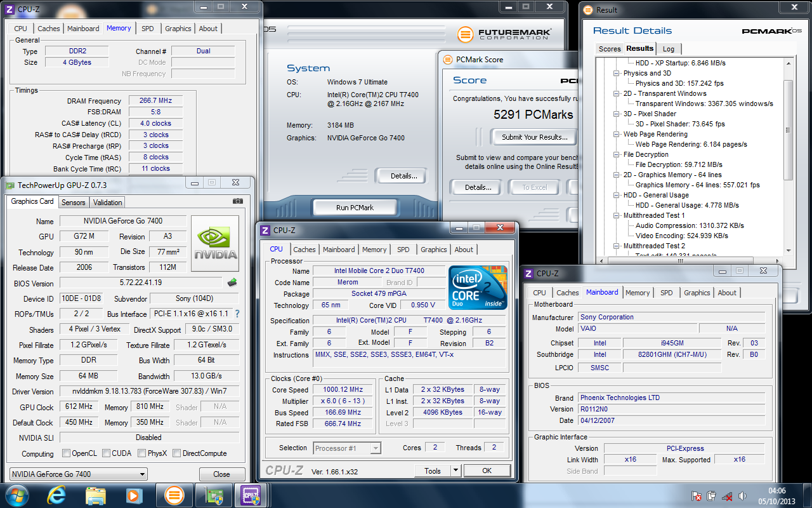Open the Log tab in Result Details
The height and width of the screenshot is (508, 812).
pos(669,49)
